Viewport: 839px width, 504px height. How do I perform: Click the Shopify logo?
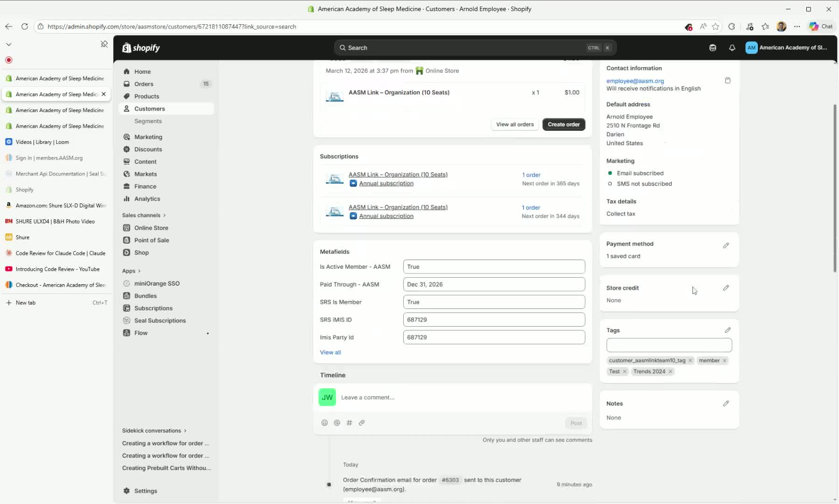pos(141,48)
